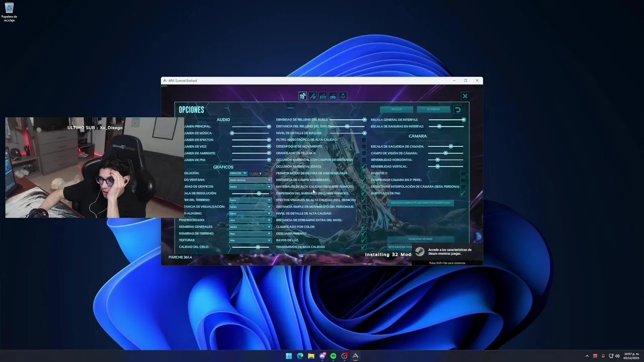Image resolution: width=644 pixels, height=362 pixels.
Task: Open the Posprocesado dropdown
Action: tap(250, 220)
